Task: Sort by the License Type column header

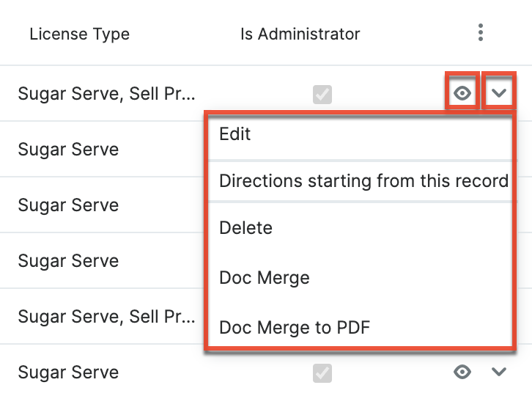Action: (79, 34)
